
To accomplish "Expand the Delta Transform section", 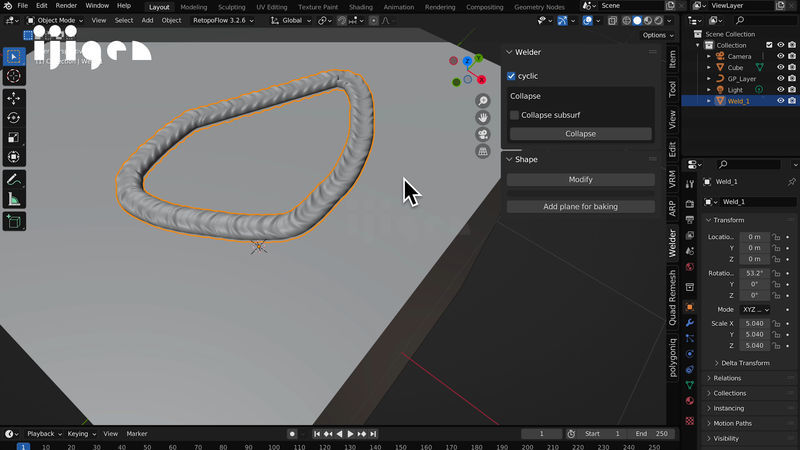I will tap(745, 363).
